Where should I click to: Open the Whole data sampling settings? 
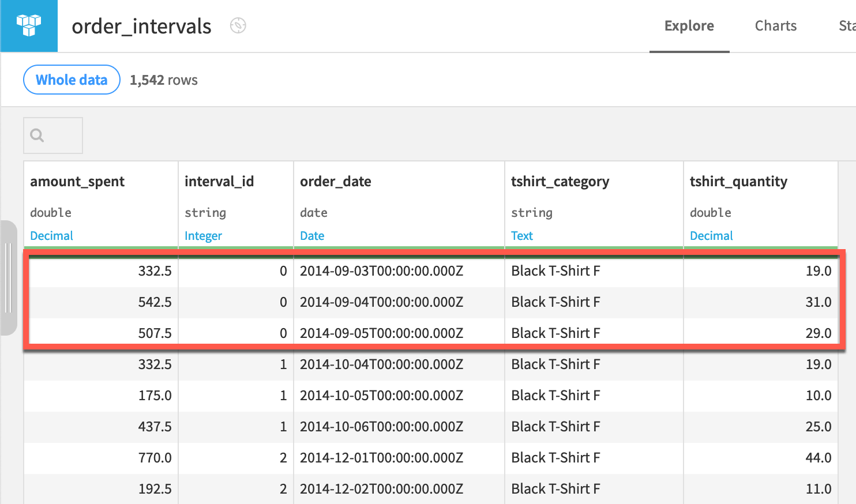coord(71,80)
